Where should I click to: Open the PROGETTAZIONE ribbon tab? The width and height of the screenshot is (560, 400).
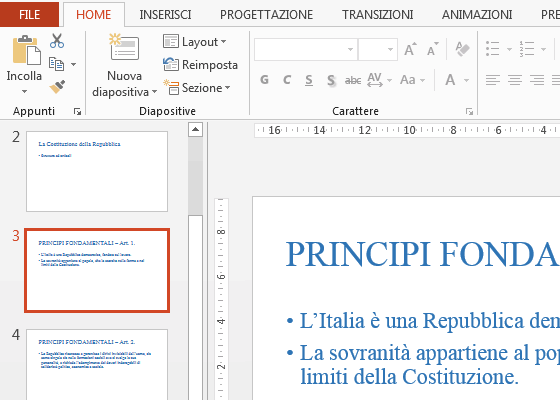pos(266,15)
